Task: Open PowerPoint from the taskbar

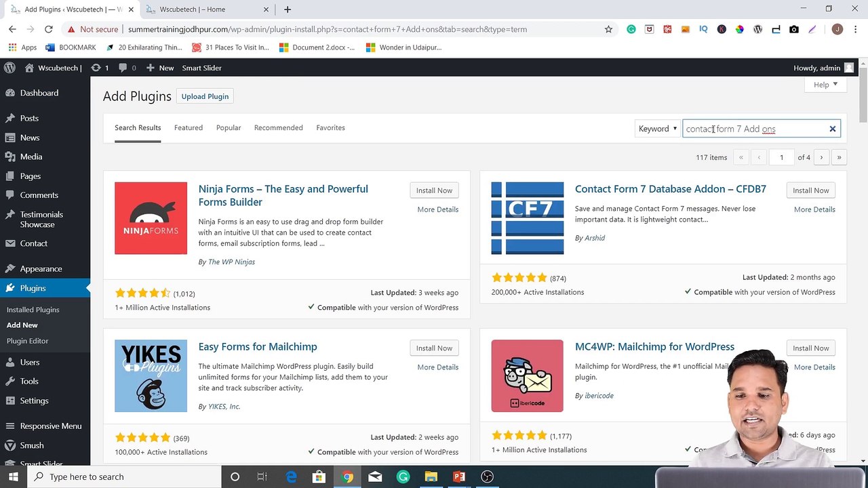Action: (x=459, y=476)
